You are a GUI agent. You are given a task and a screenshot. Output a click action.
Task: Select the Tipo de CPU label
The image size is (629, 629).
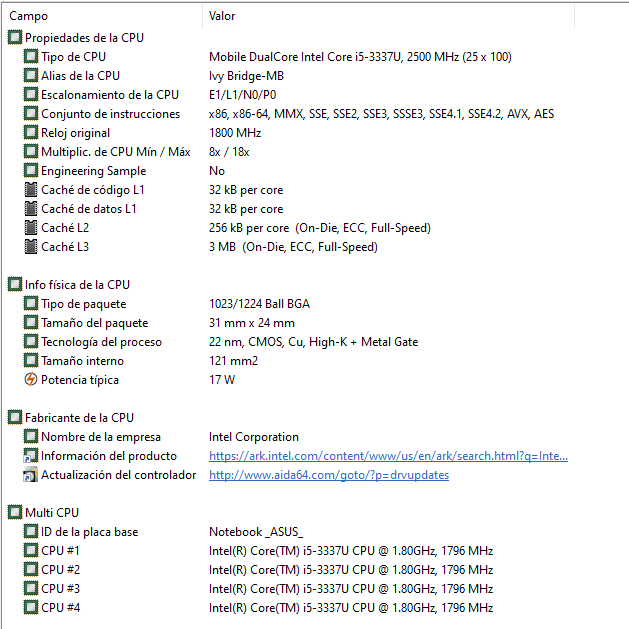point(73,57)
